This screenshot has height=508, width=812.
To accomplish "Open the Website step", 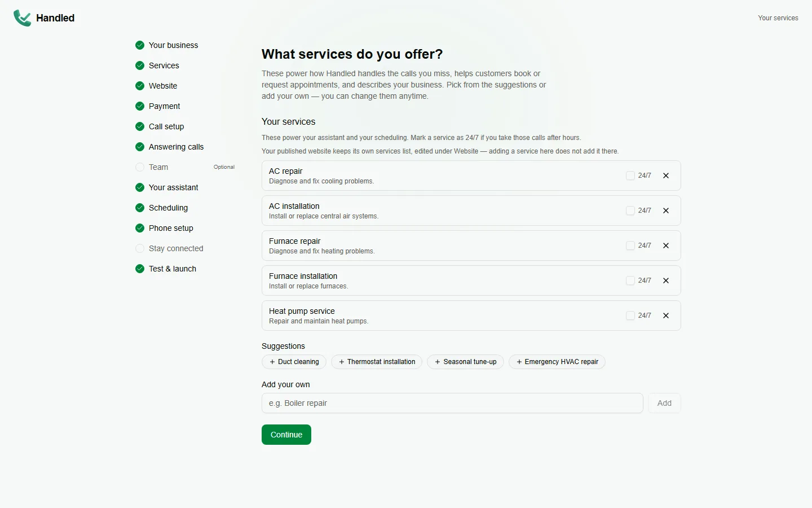I will coord(163,86).
